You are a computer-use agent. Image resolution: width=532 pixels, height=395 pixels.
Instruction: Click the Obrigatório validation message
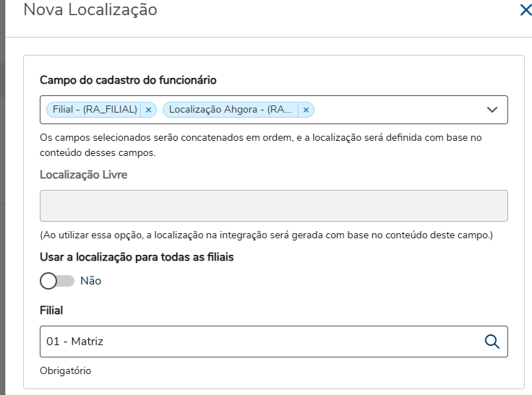[x=66, y=370]
